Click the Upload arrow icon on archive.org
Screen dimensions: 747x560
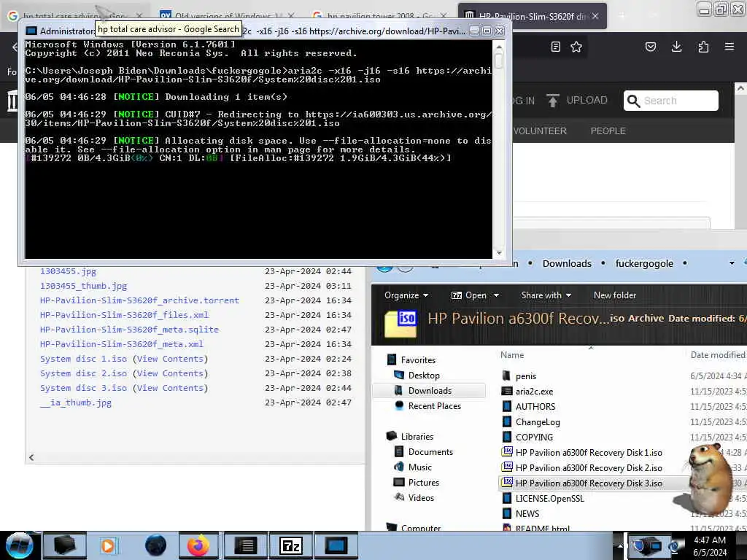point(553,101)
